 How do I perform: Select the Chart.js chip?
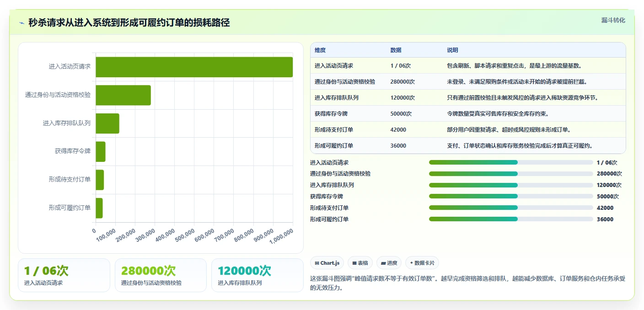pyautogui.click(x=327, y=263)
